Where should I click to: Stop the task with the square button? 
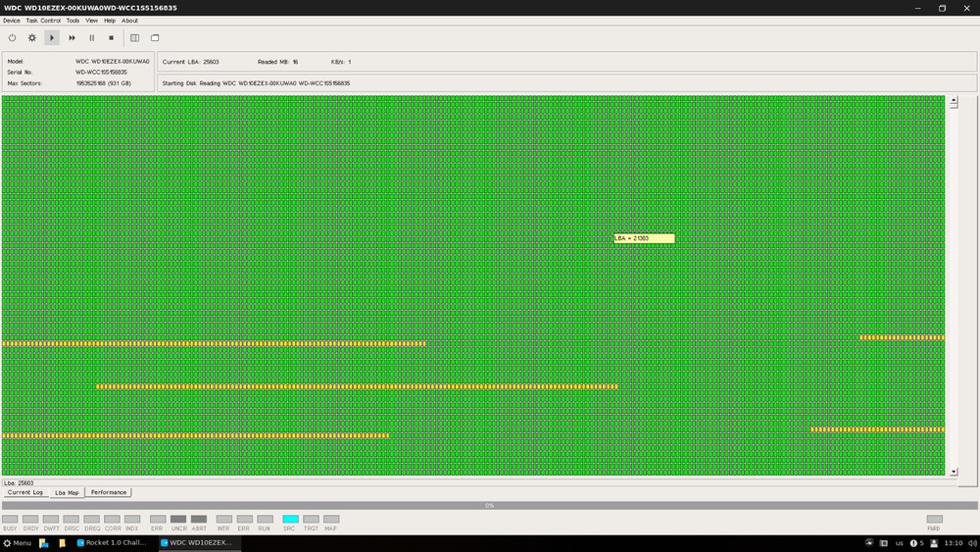pyautogui.click(x=112, y=38)
